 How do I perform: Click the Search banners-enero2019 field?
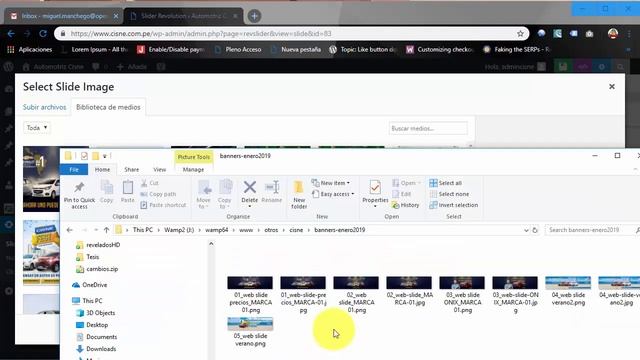591,230
